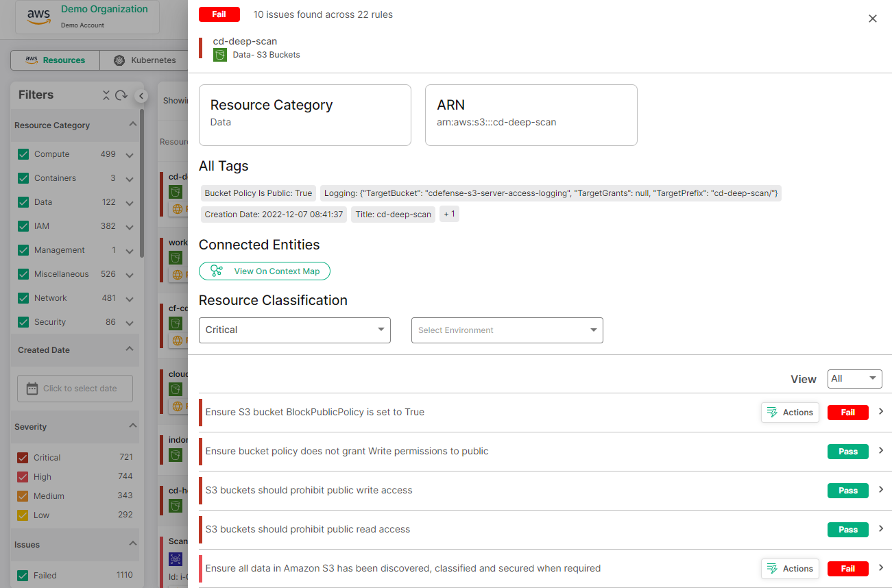Toggle the Critical severity checkbox
This screenshot has height=588, width=892.
pyautogui.click(x=23, y=458)
